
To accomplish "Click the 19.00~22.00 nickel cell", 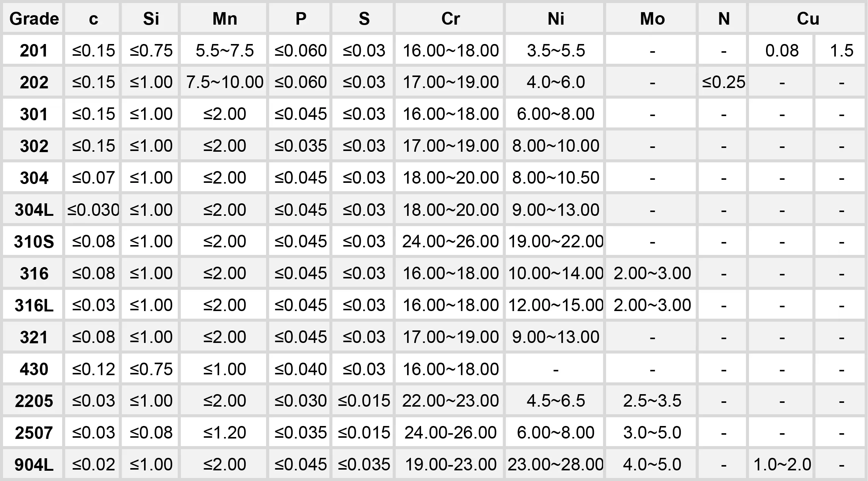I will pyautogui.click(x=556, y=242).
